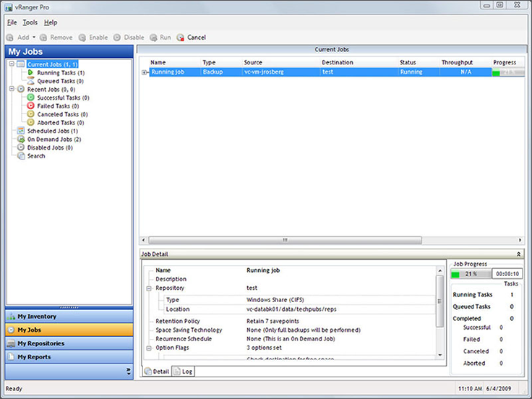Click the Disable toolbar icon
The height and width of the screenshot is (399, 532).
[117, 38]
